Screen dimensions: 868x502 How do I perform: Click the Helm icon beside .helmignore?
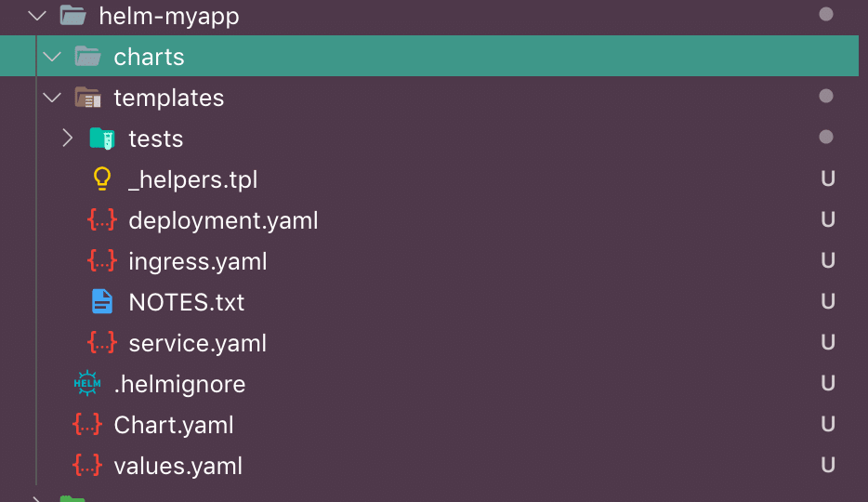(87, 384)
